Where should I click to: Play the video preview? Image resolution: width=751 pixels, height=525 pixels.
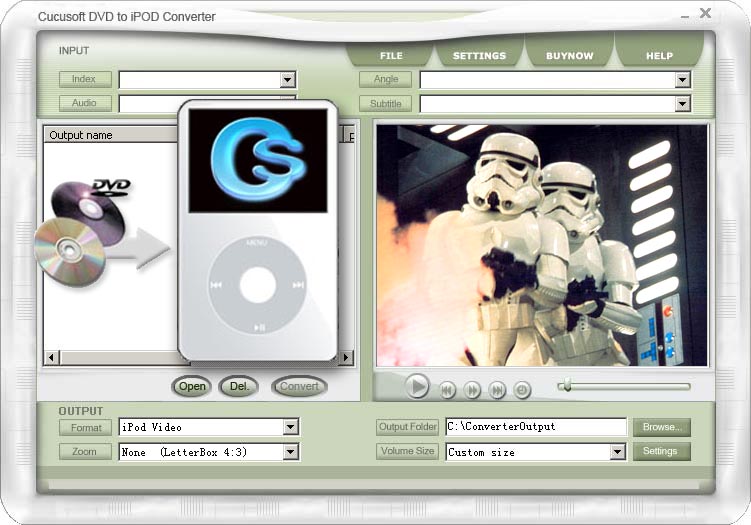pos(417,386)
